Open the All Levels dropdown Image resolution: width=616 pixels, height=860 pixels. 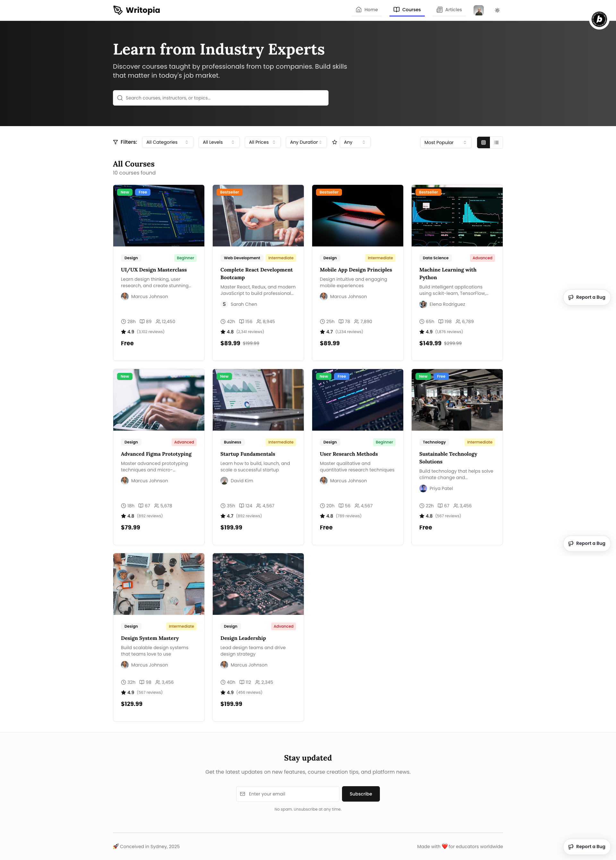pos(219,142)
